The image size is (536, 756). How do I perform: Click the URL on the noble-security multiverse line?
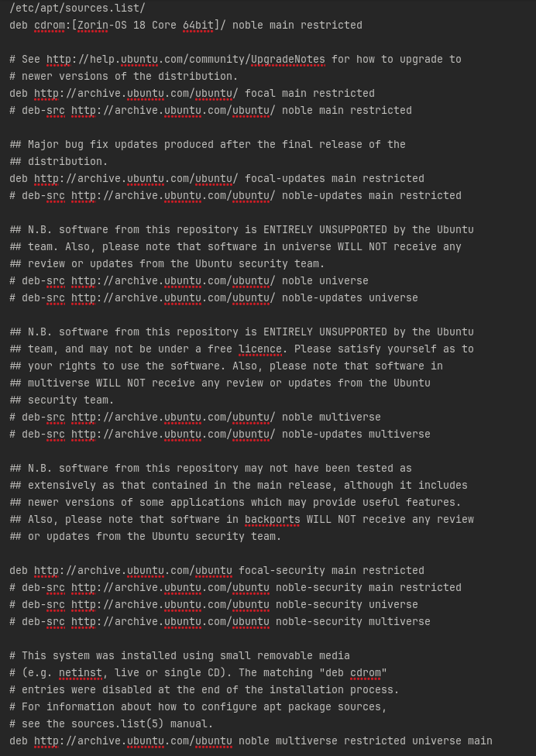170,622
